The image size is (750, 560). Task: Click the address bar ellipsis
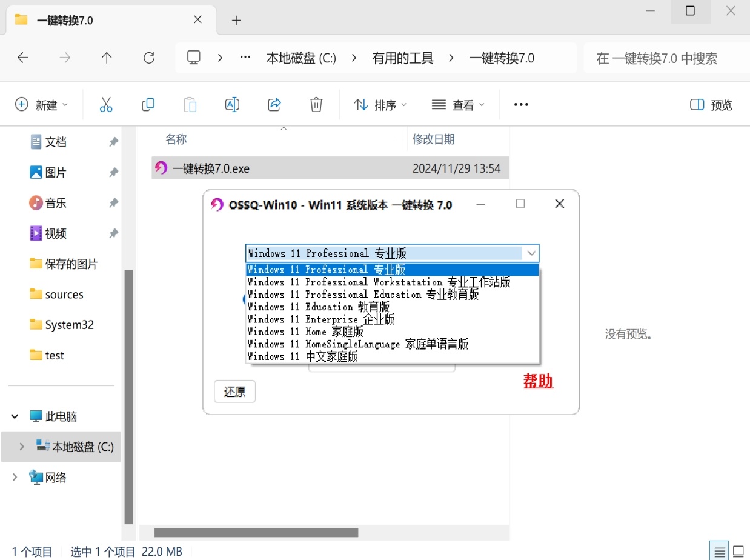245,58
